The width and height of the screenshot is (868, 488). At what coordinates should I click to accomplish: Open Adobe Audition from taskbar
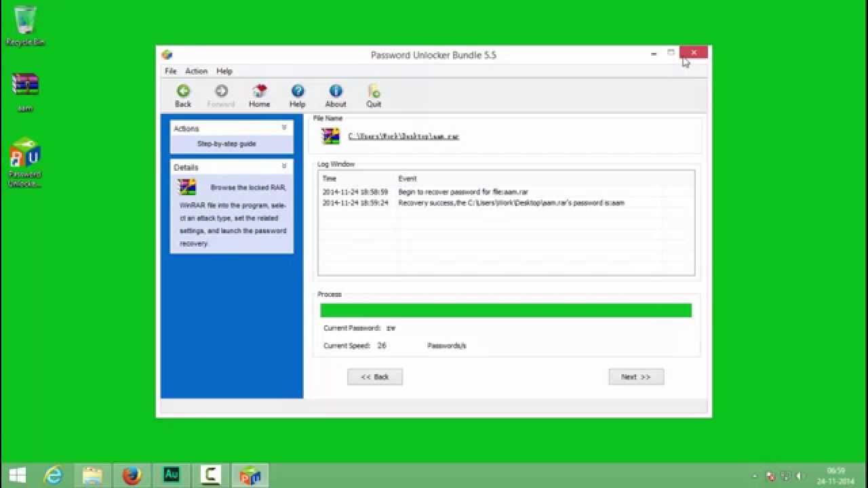pos(172,475)
